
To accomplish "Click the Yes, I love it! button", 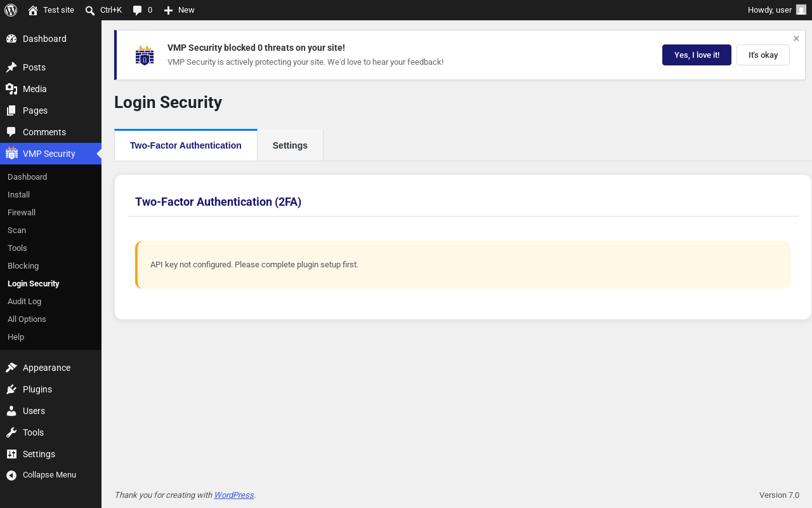I will point(697,55).
